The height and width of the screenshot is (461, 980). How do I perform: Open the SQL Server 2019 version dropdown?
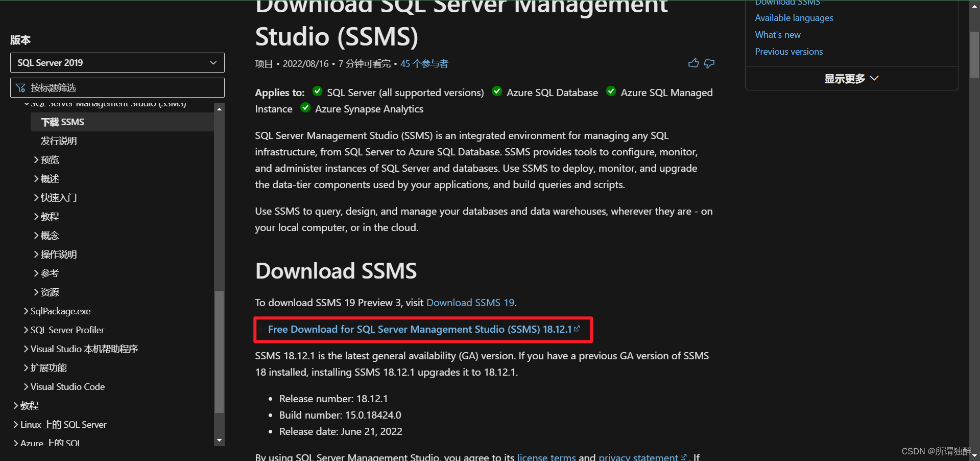click(x=117, y=62)
